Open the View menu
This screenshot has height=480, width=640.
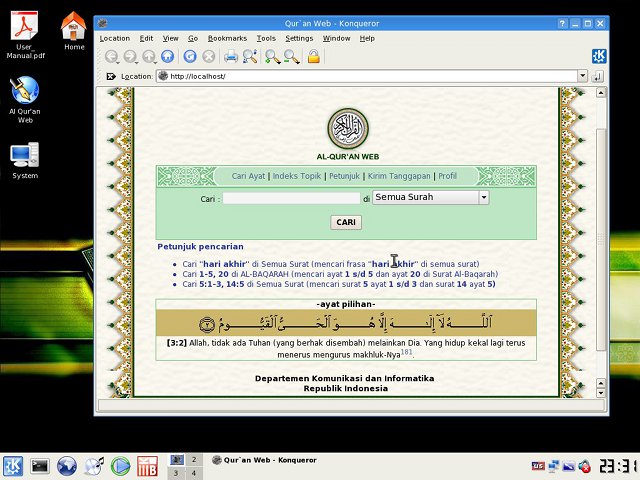click(171, 38)
